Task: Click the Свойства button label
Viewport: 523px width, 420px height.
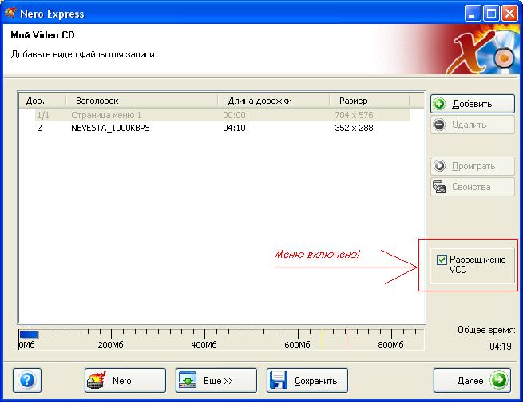Action: [x=471, y=187]
